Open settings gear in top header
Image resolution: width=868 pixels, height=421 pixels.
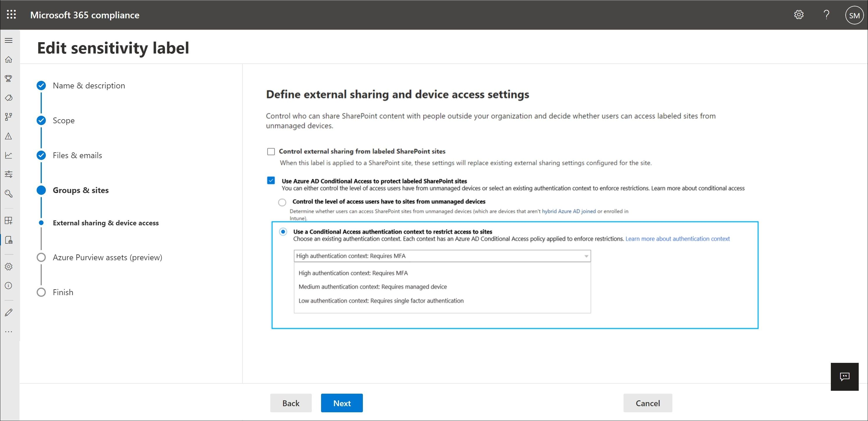799,15
